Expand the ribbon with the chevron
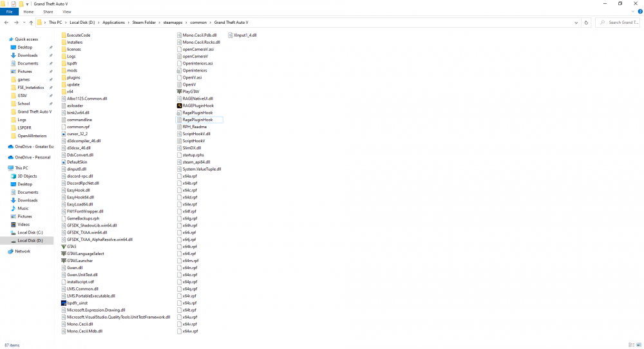 click(633, 12)
